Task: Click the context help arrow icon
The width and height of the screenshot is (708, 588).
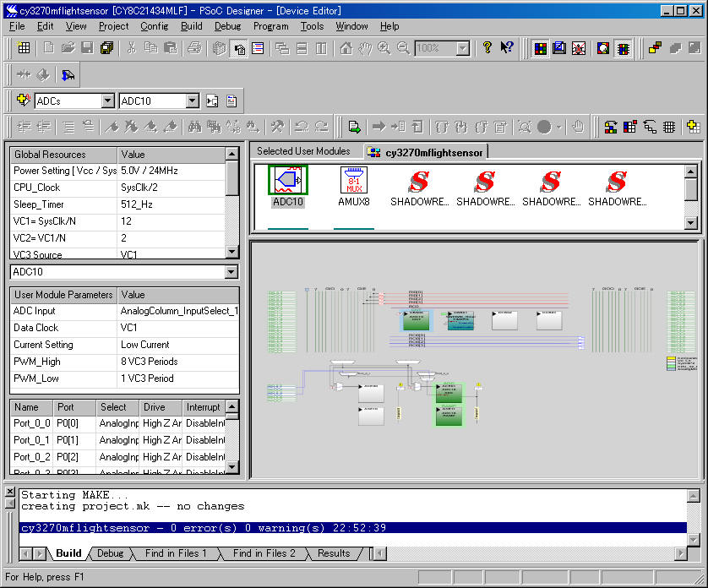Action: 507,47
